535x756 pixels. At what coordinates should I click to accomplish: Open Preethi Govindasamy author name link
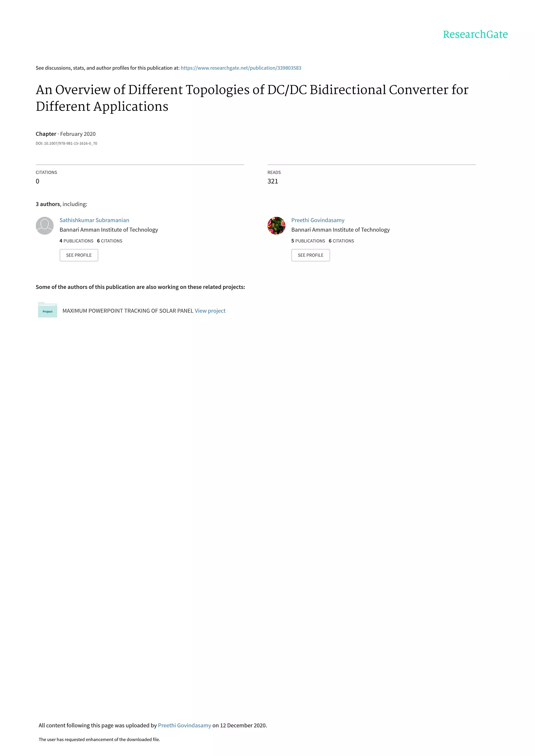click(x=318, y=220)
